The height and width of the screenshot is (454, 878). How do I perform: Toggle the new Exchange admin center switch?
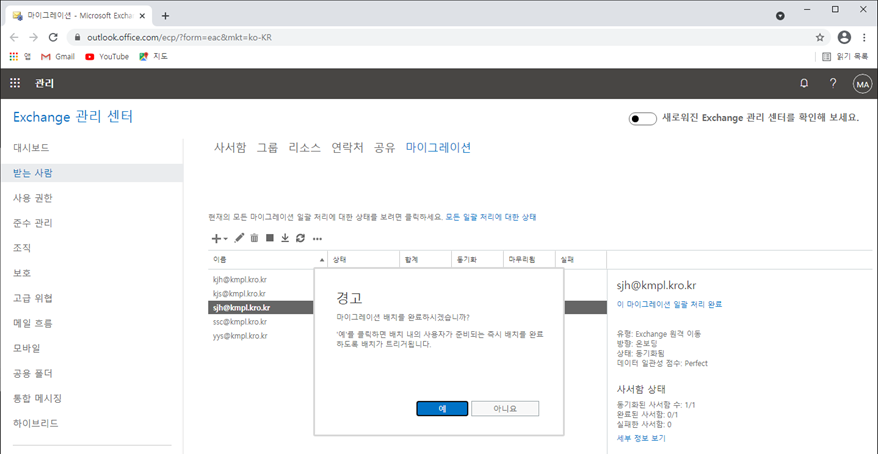[642, 119]
